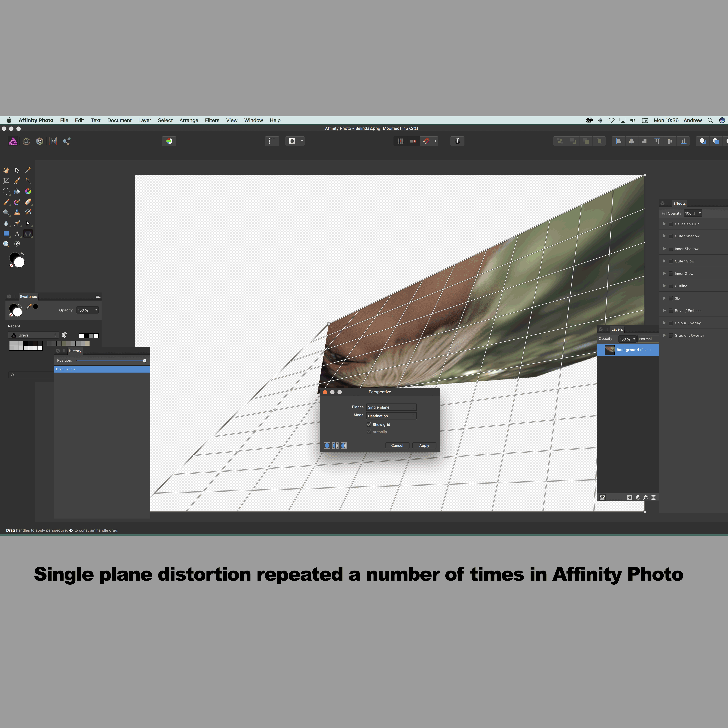Select the Paint Brush tool
The image size is (728, 728).
pos(6,202)
